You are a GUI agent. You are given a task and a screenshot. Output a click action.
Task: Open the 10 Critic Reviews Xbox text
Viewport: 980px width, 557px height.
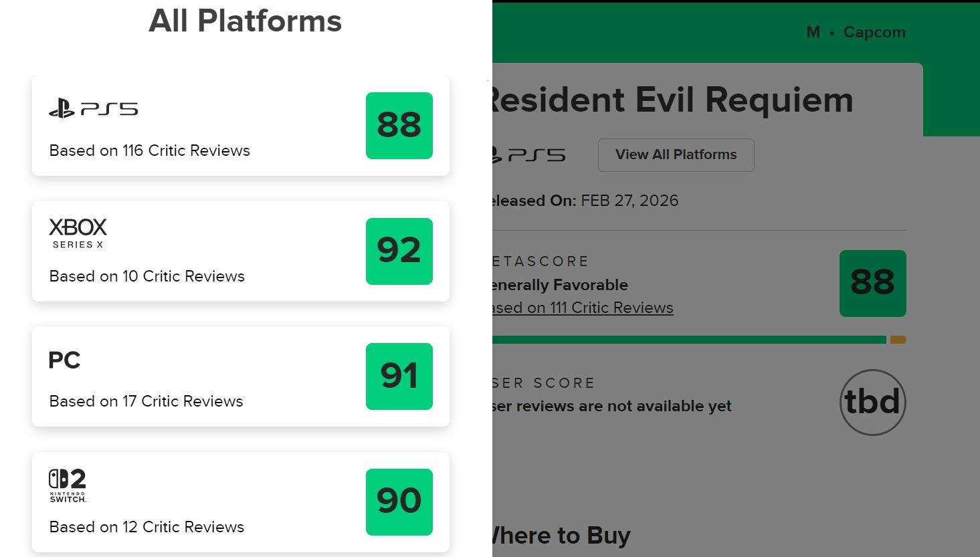[x=146, y=276]
